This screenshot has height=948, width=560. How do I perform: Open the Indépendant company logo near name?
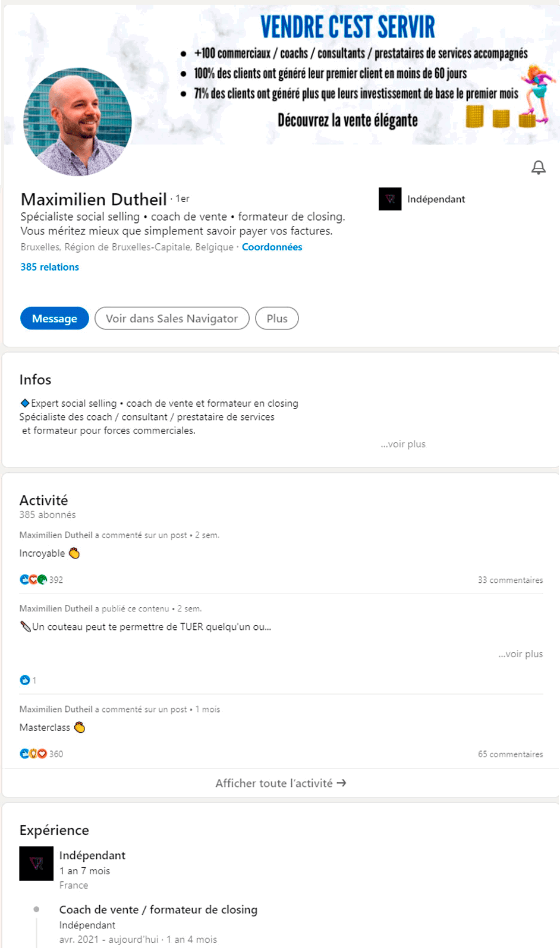390,199
